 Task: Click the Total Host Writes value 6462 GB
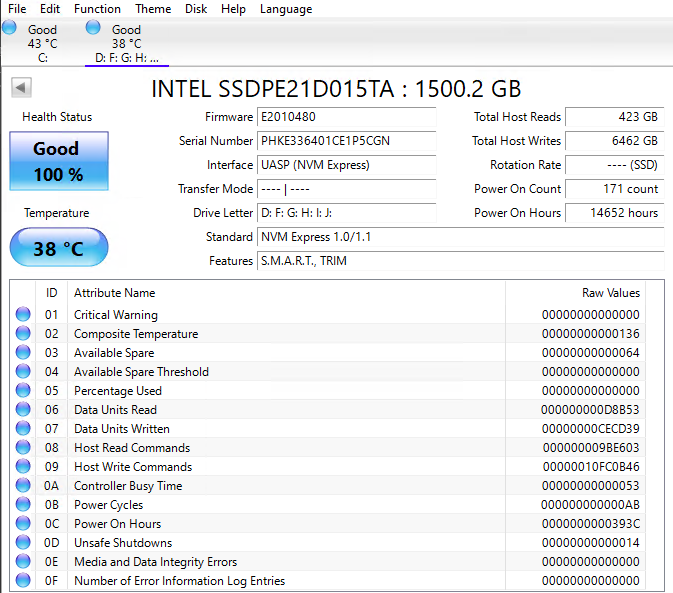pyautogui.click(x=615, y=141)
